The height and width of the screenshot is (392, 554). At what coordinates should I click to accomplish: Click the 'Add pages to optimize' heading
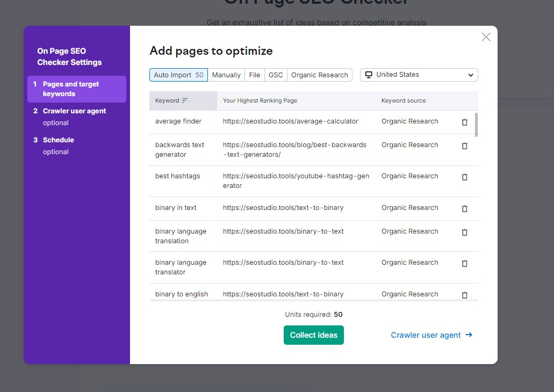coord(211,51)
